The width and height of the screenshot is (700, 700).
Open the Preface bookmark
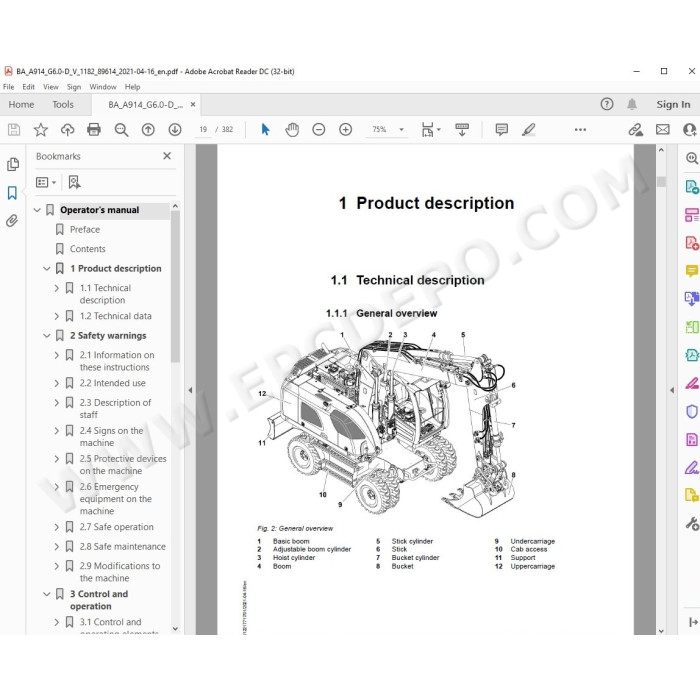85,229
